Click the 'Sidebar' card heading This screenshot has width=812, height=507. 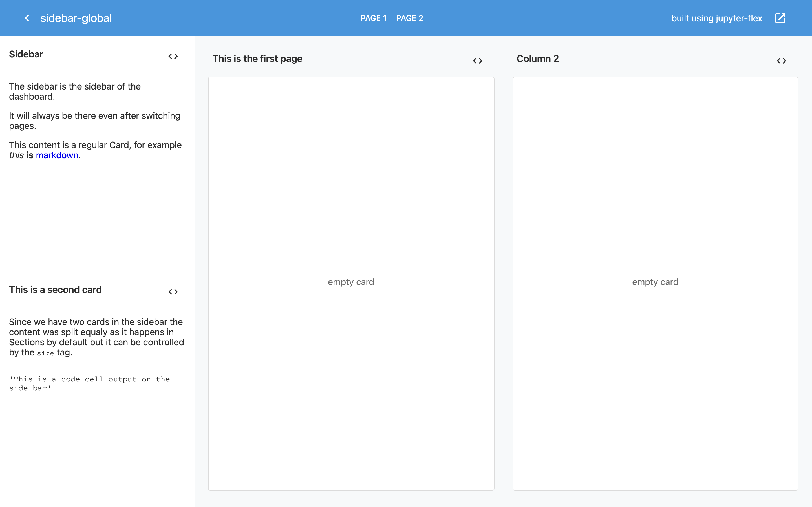26,54
